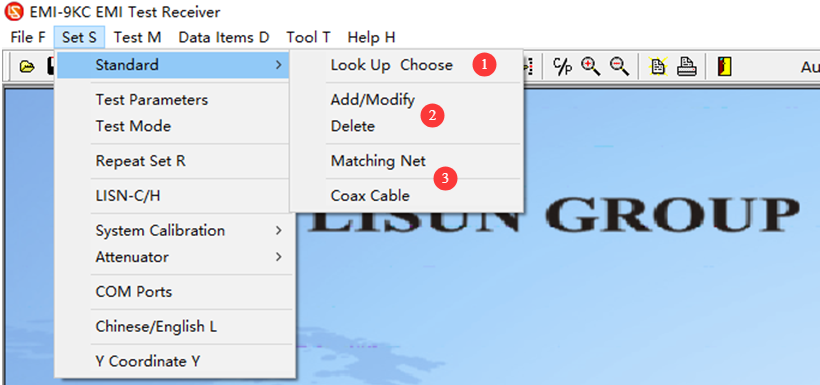The image size is (820, 385).
Task: Select Look Up Choose from submenu
Action: point(392,65)
